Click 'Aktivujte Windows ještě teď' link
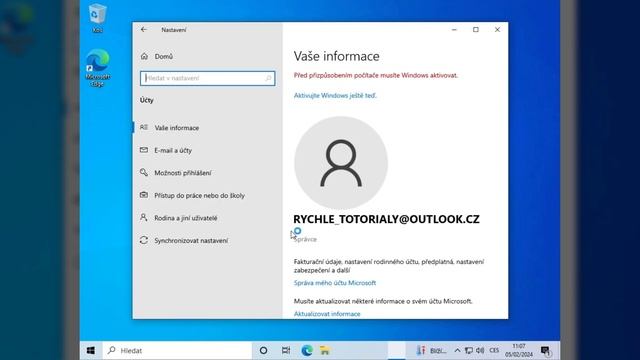640x360 pixels. pos(335,96)
